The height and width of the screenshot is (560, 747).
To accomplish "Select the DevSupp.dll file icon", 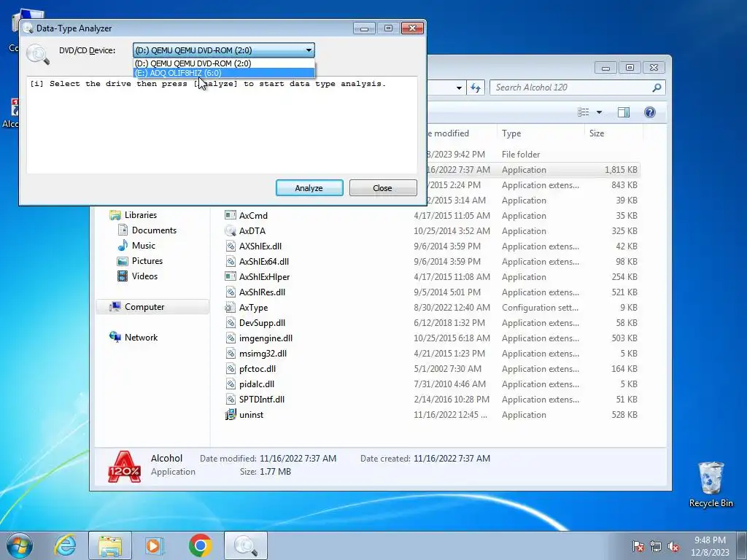I will click(230, 323).
